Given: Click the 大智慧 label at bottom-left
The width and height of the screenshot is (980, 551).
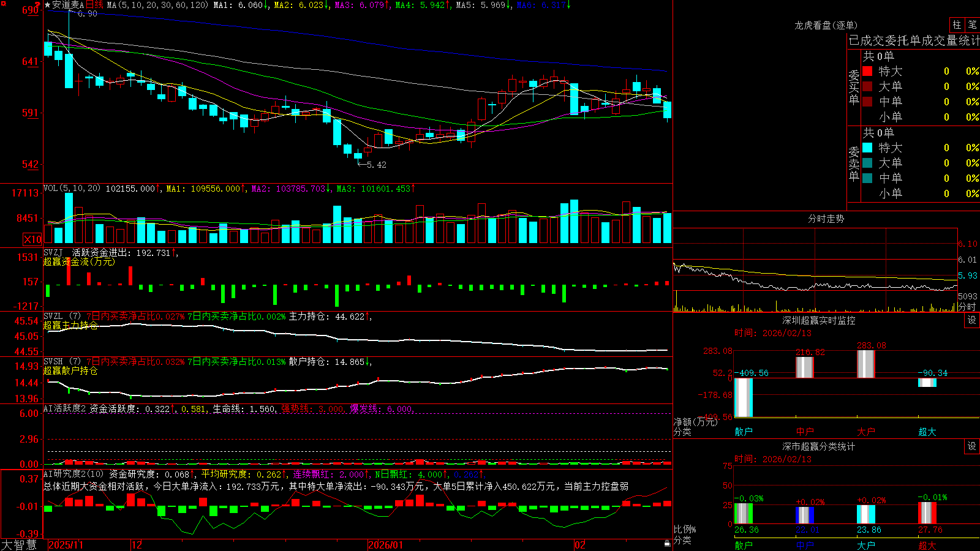Looking at the screenshot, I should pos(19,545).
